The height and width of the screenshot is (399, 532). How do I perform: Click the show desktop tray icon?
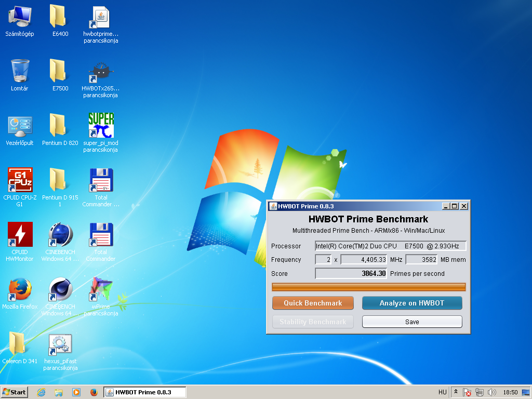tap(526, 392)
